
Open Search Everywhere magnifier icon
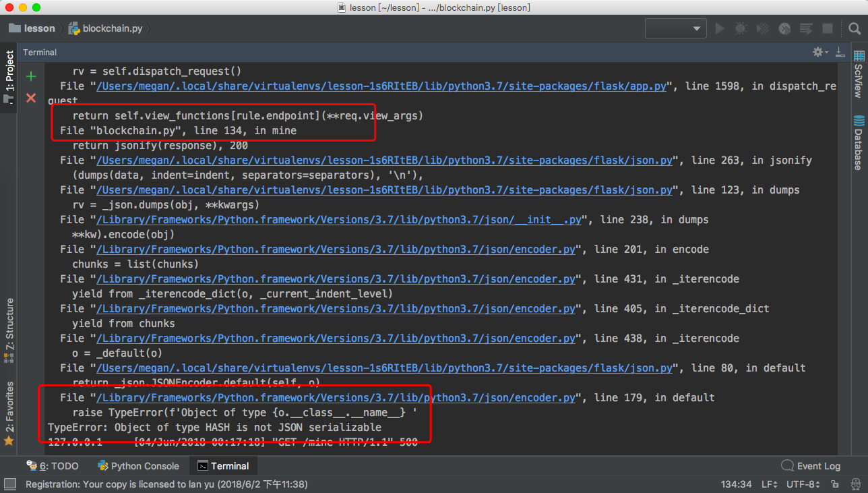[x=854, y=28]
